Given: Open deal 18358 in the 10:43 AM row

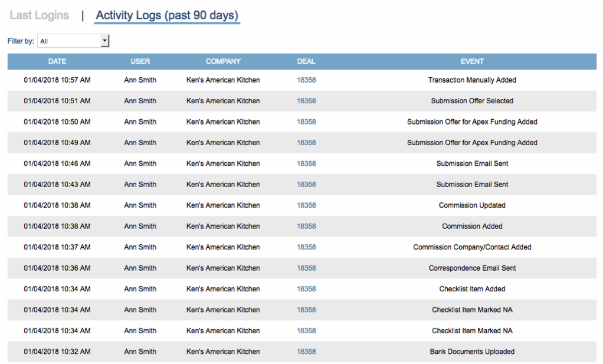Looking at the screenshot, I should [x=306, y=185].
